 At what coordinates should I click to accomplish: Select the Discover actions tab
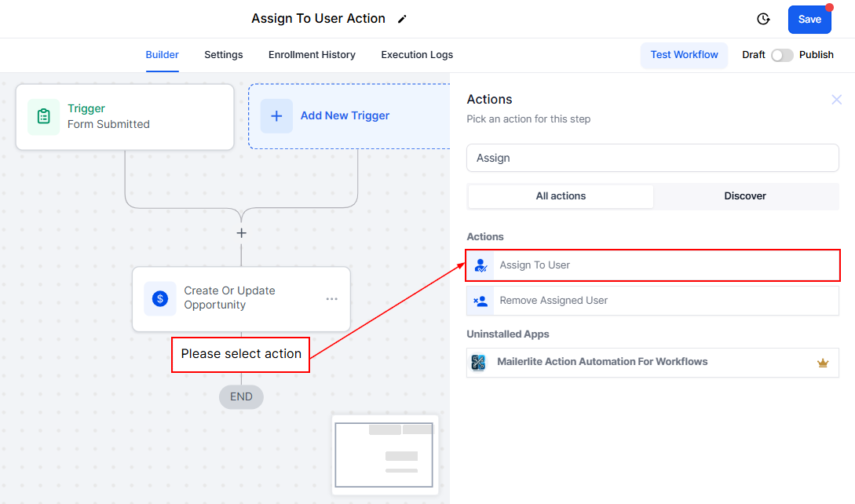pos(745,196)
